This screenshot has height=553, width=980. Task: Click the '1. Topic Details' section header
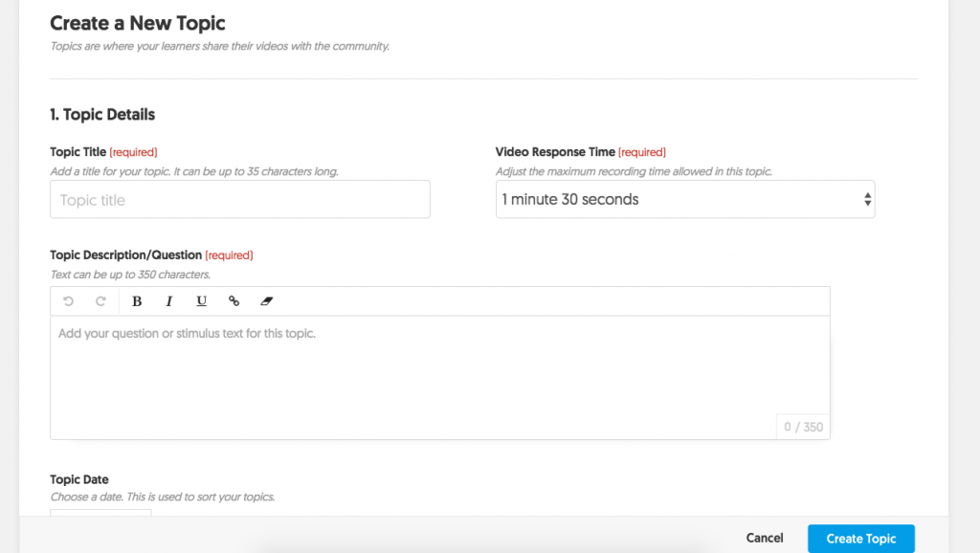click(102, 114)
